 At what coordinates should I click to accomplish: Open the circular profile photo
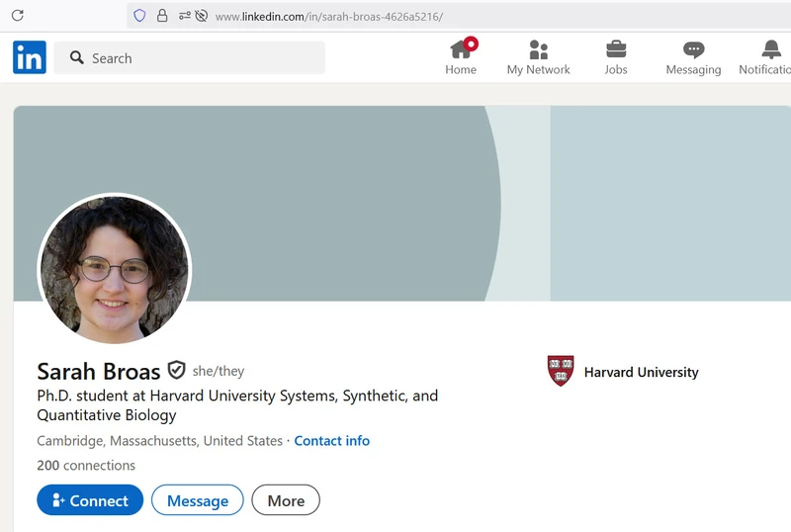pos(115,269)
